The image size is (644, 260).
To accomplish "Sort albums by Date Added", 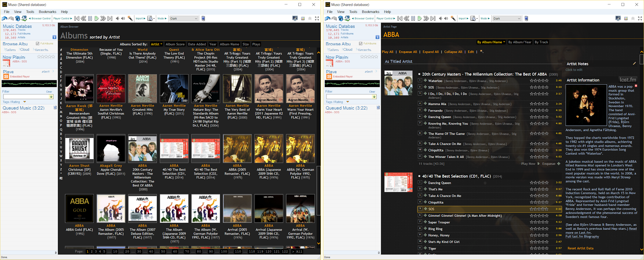I will pos(197,44).
